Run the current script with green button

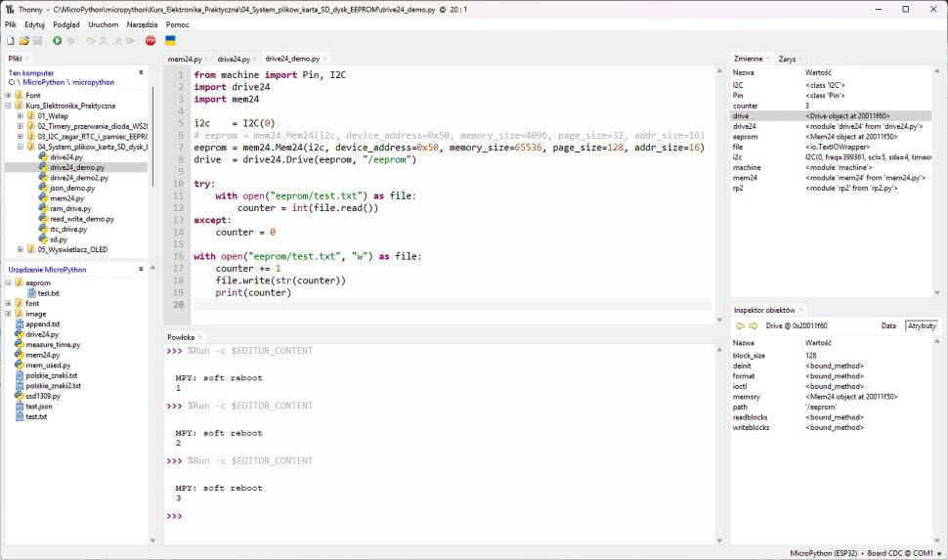(57, 41)
